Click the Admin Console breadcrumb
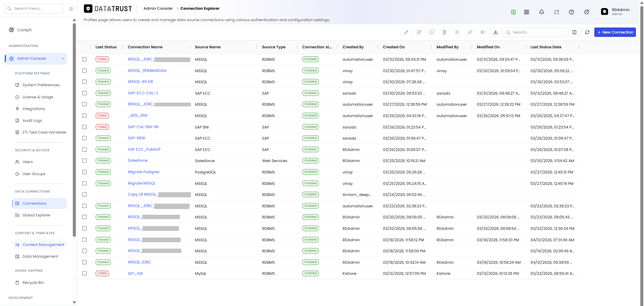This screenshot has height=306, width=644. [158, 8]
